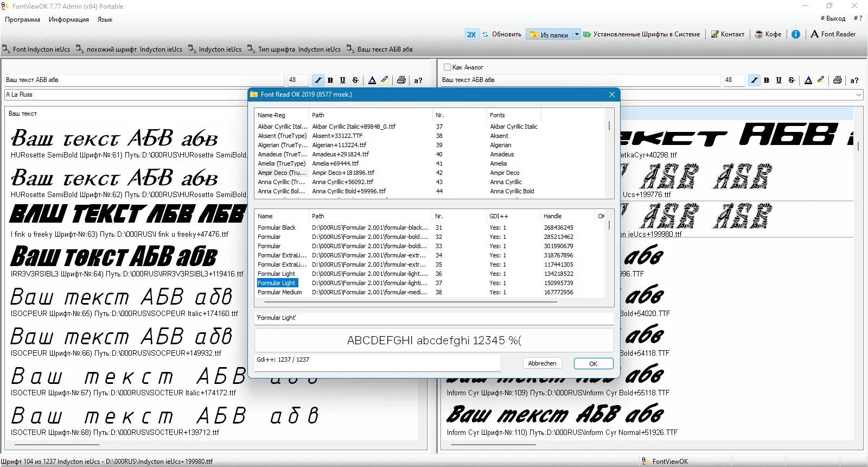Pick font color in right panel
The width and height of the screenshot is (868, 467).
pos(808,80)
